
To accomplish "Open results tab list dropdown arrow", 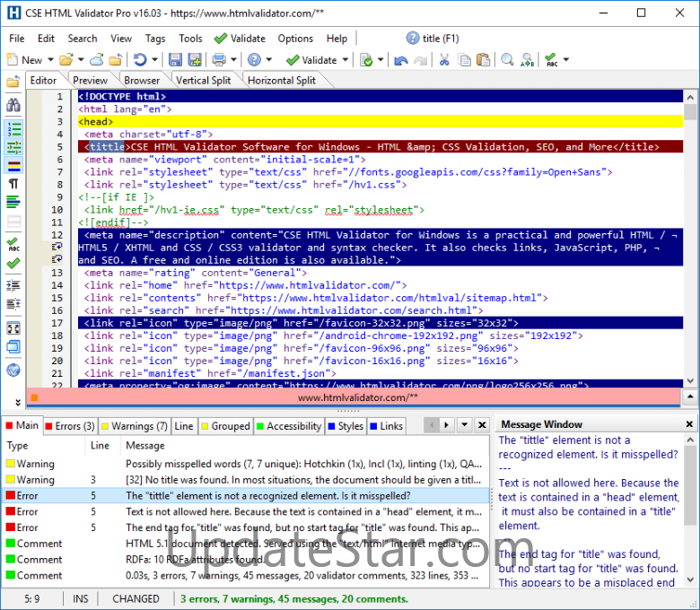I will [x=464, y=425].
